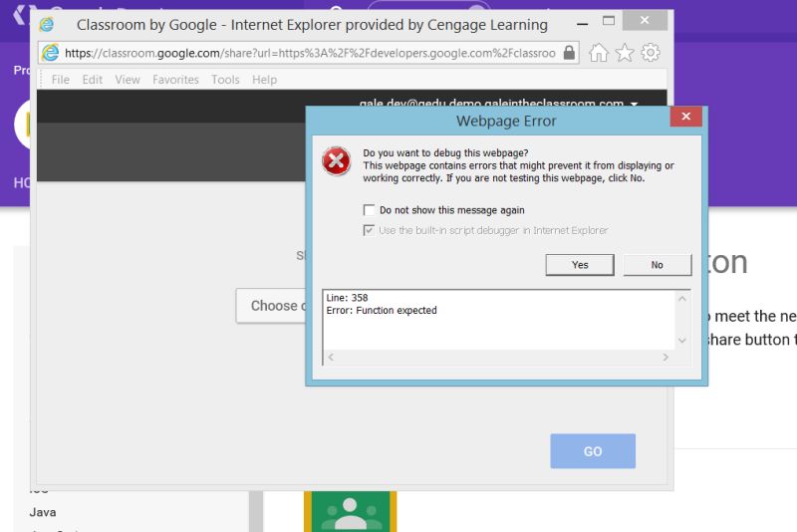Viewport: 797px width, 532px height.
Task: Click the red error icon in the dialog
Action: click(336, 161)
